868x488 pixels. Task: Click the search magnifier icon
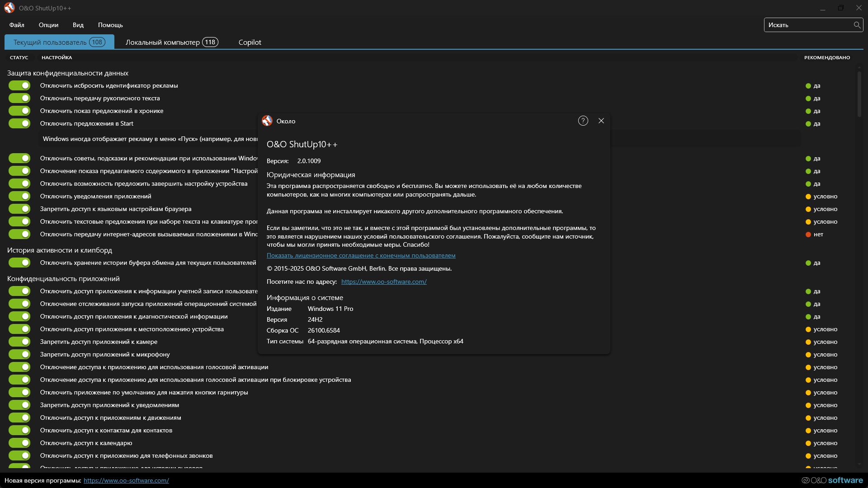pyautogui.click(x=857, y=25)
